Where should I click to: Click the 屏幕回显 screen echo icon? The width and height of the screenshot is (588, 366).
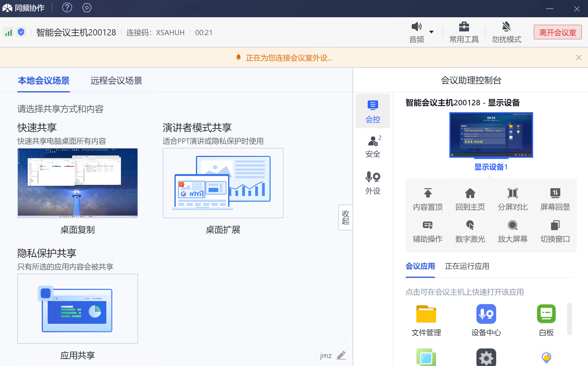pos(555,193)
